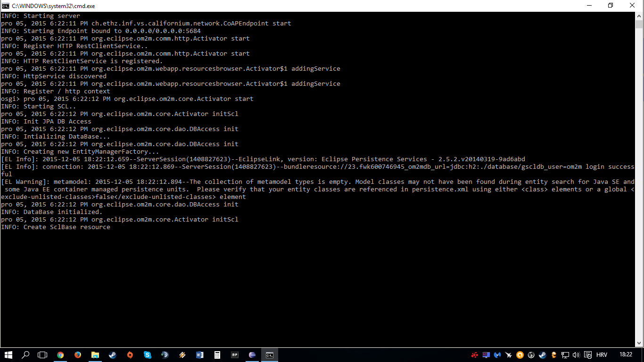
Task: Open the cmd.exe title bar system icon
Action: [x=6, y=6]
